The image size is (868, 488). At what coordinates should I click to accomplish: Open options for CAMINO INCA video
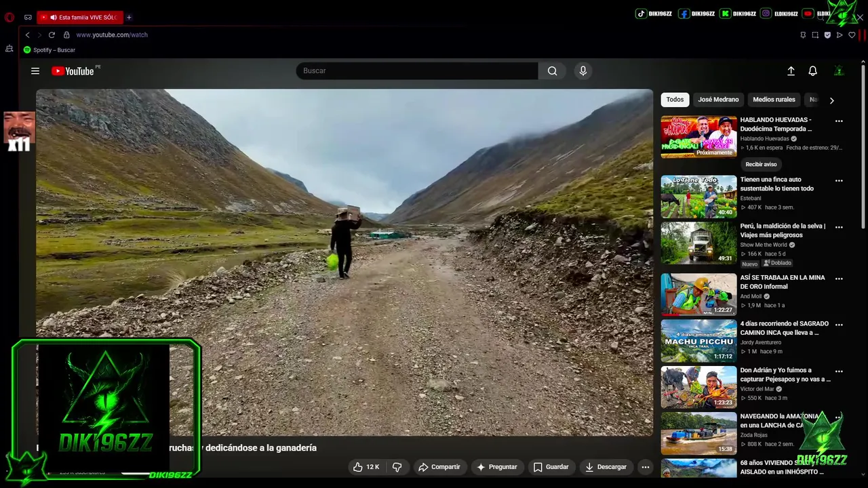839,325
